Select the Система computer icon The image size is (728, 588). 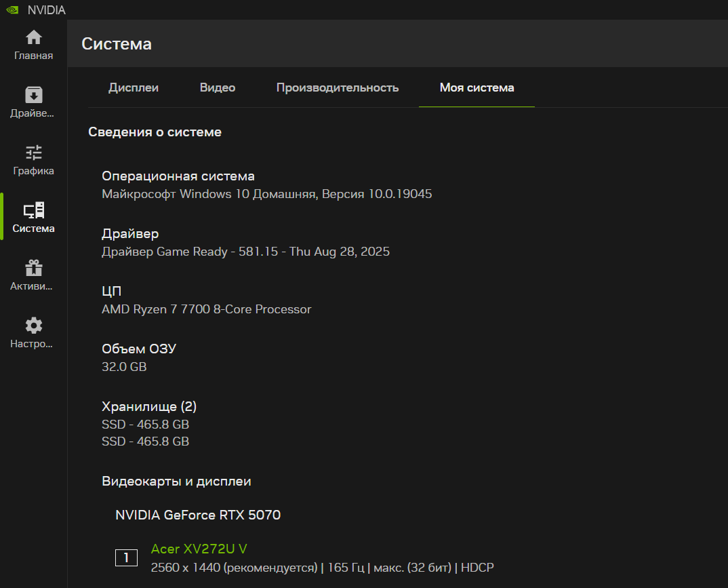pos(33,210)
